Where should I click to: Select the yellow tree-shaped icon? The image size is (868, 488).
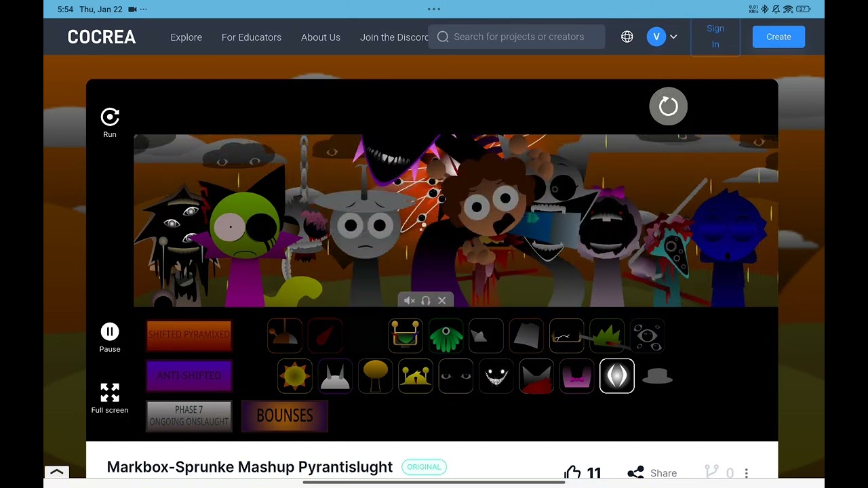(x=375, y=376)
